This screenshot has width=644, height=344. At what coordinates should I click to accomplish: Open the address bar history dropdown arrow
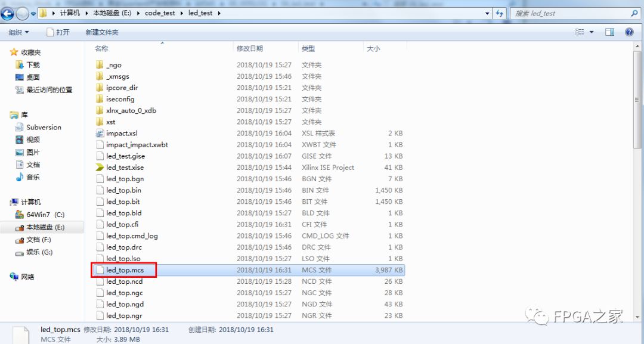(x=488, y=13)
